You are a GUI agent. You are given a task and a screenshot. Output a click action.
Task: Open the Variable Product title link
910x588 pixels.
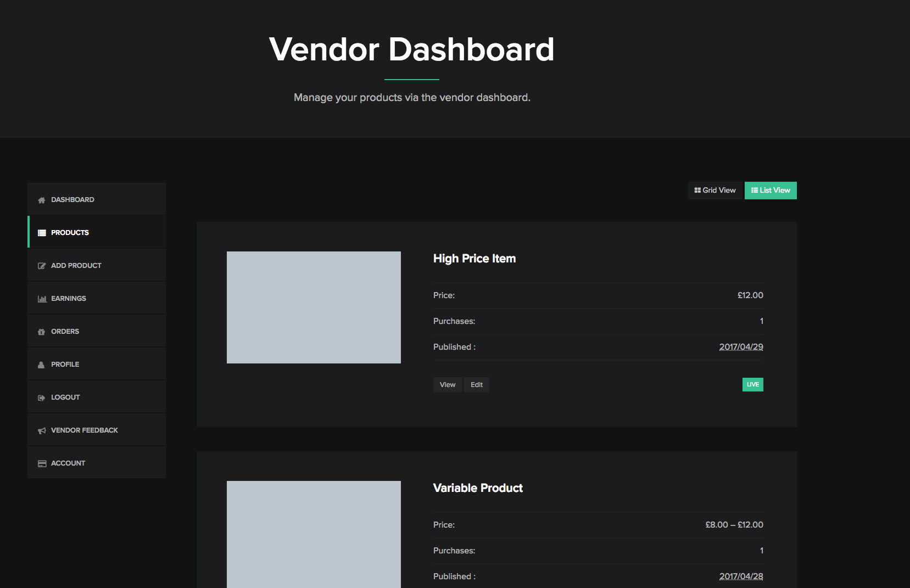478,488
